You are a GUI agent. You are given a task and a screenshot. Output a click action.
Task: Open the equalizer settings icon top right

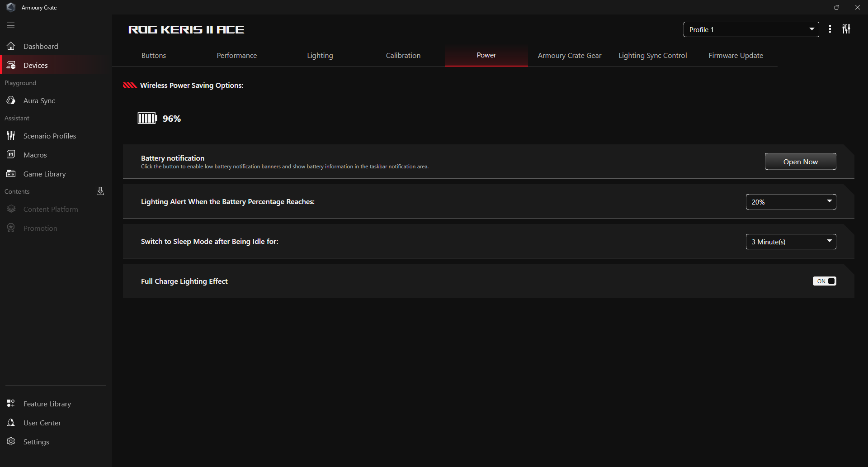click(846, 29)
